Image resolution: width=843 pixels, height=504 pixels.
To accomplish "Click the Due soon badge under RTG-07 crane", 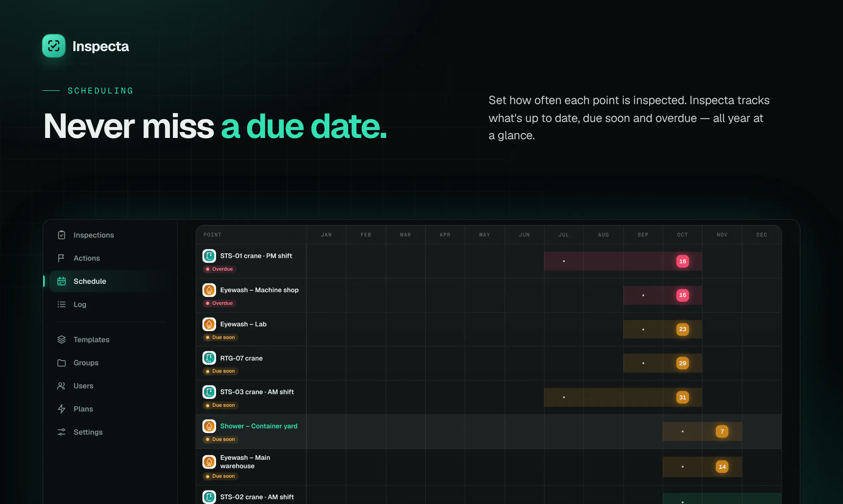I will pyautogui.click(x=221, y=371).
